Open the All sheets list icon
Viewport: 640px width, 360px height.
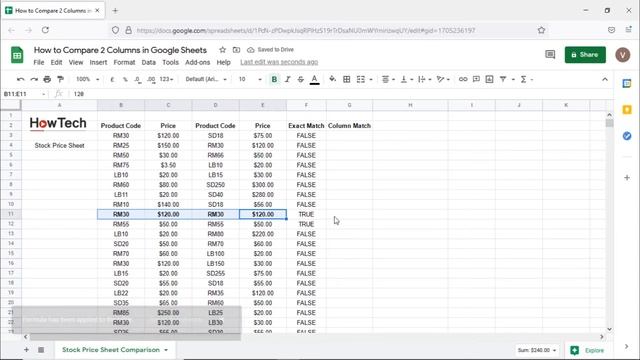coord(41,350)
